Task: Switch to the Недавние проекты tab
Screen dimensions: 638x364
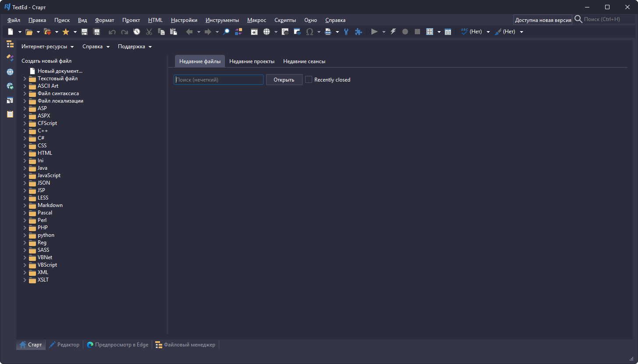Action: click(252, 61)
